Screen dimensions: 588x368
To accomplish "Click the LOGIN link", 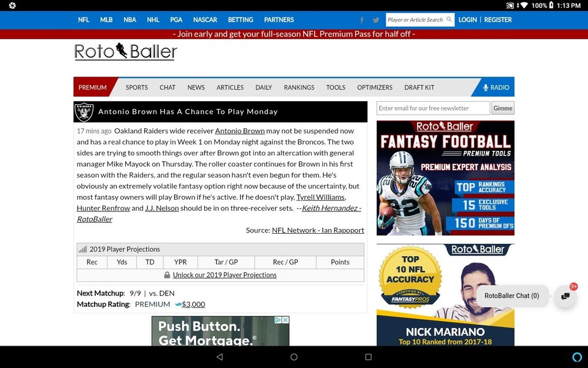I will point(467,20).
